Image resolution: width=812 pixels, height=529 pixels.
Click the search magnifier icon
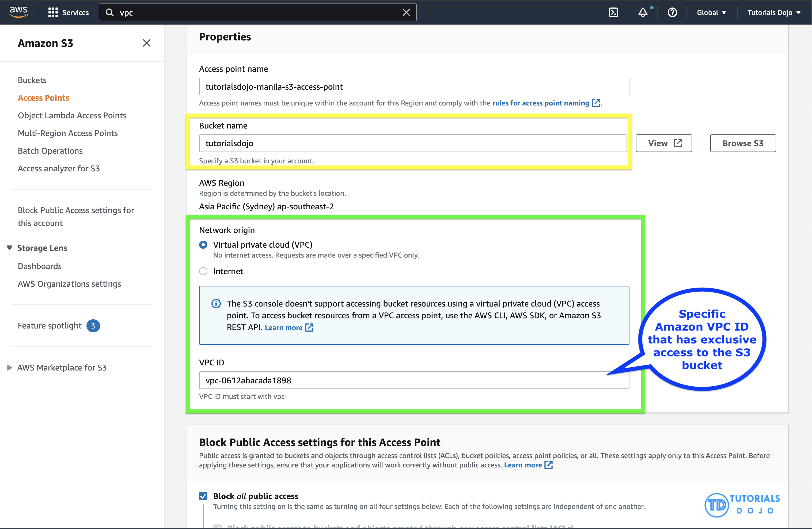[109, 13]
